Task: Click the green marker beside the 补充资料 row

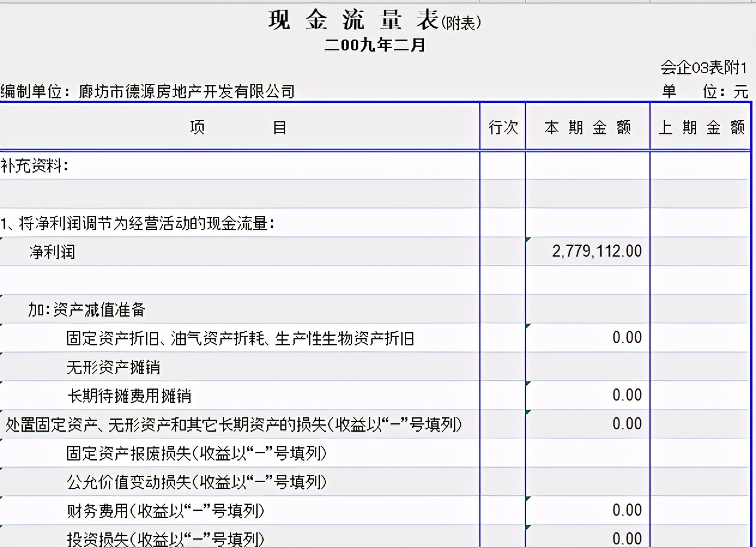Action: [x=2, y=152]
